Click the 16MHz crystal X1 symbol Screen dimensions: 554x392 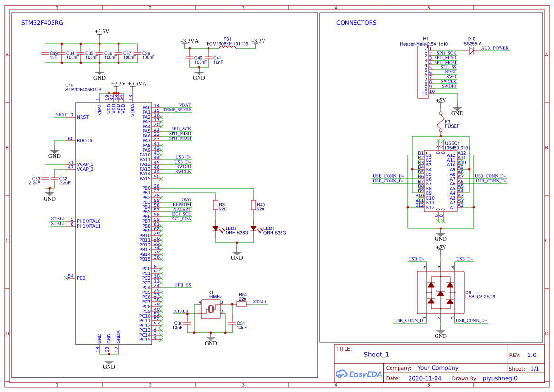click(x=210, y=309)
